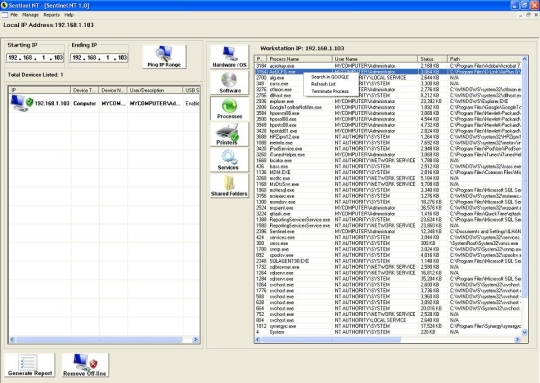Image resolution: width=540 pixels, height=383 pixels.
Task: Click the Computer device type cell
Action: (85, 103)
